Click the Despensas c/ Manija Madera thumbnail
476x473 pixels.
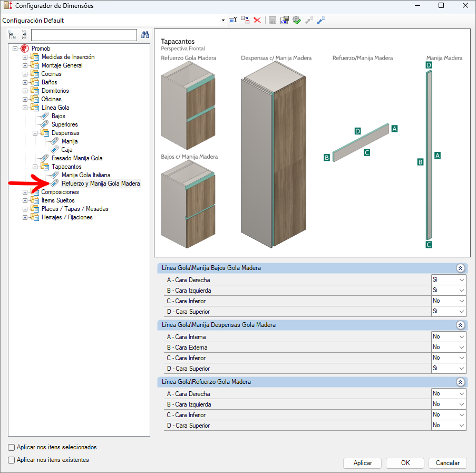(x=274, y=154)
